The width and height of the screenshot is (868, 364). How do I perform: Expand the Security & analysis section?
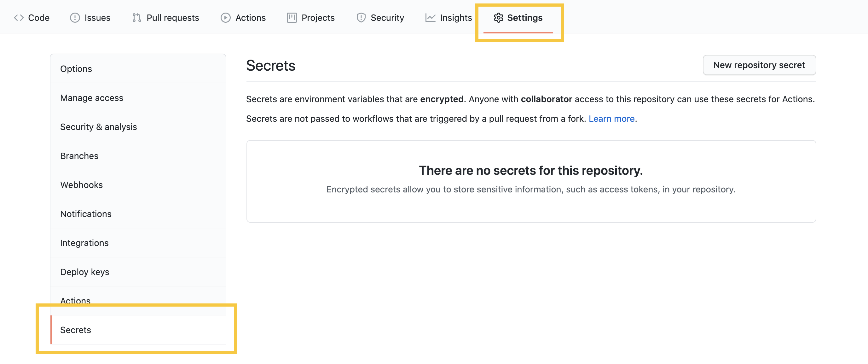(99, 126)
